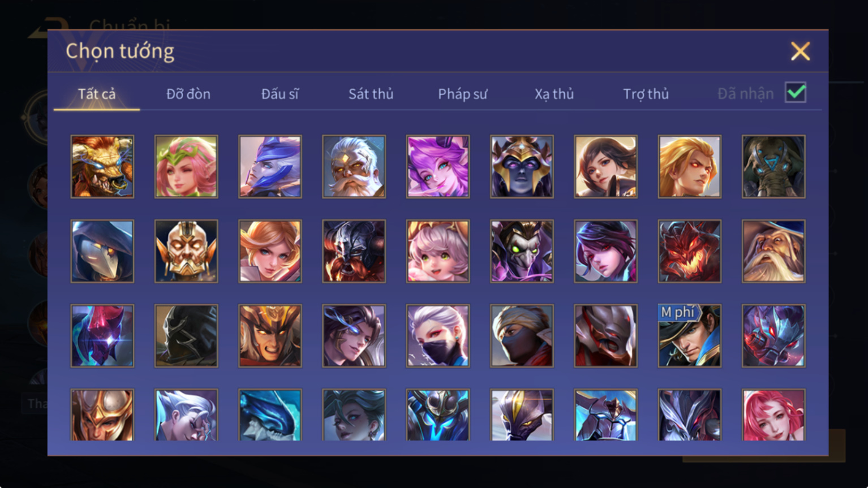Choose the red lava demon hero

pos(689,251)
